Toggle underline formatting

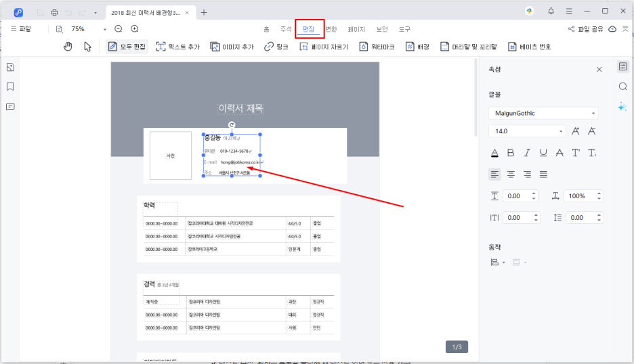point(543,153)
